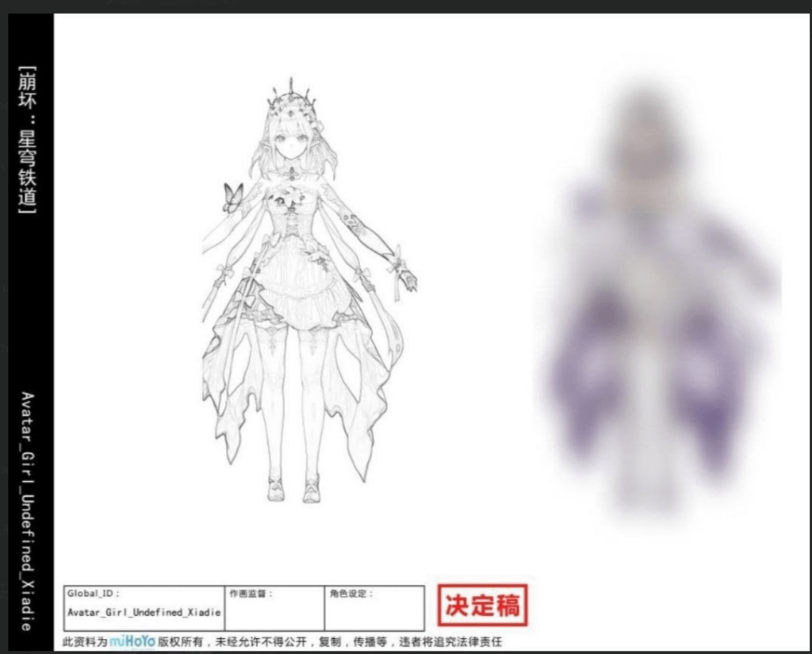Click the 作画监督 table cell
Screen dimensions: 812x654
coord(274,608)
